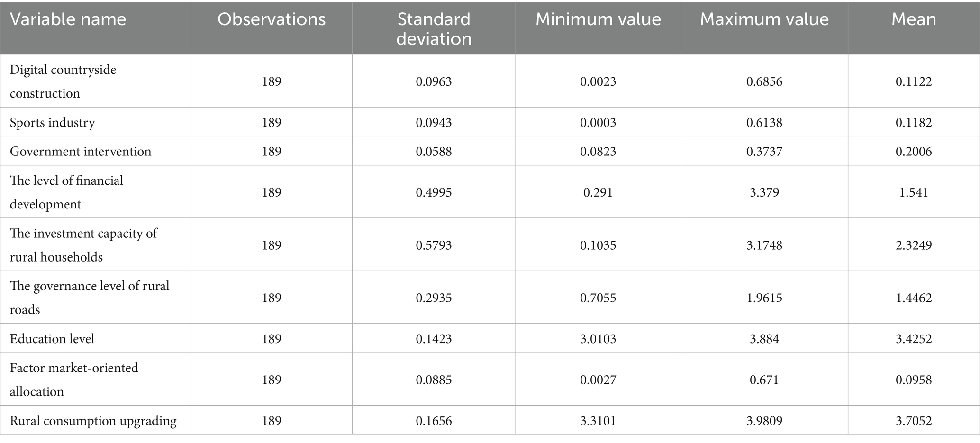Click the 'Maximum value' column header
The width and height of the screenshot is (980, 443).
764,19
